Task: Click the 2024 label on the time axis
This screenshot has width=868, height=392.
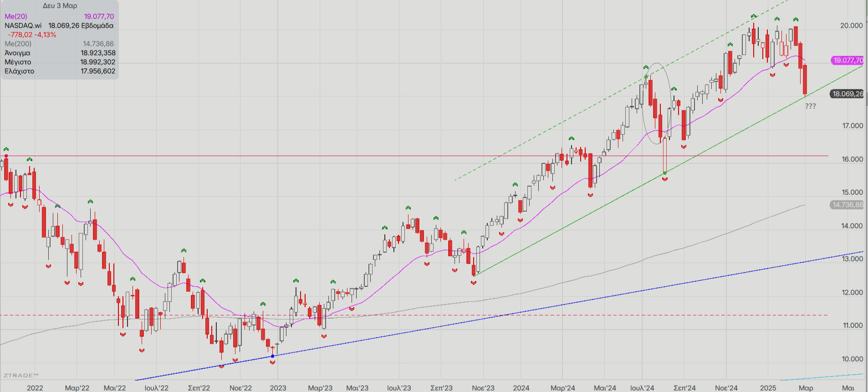Action: 521,388
